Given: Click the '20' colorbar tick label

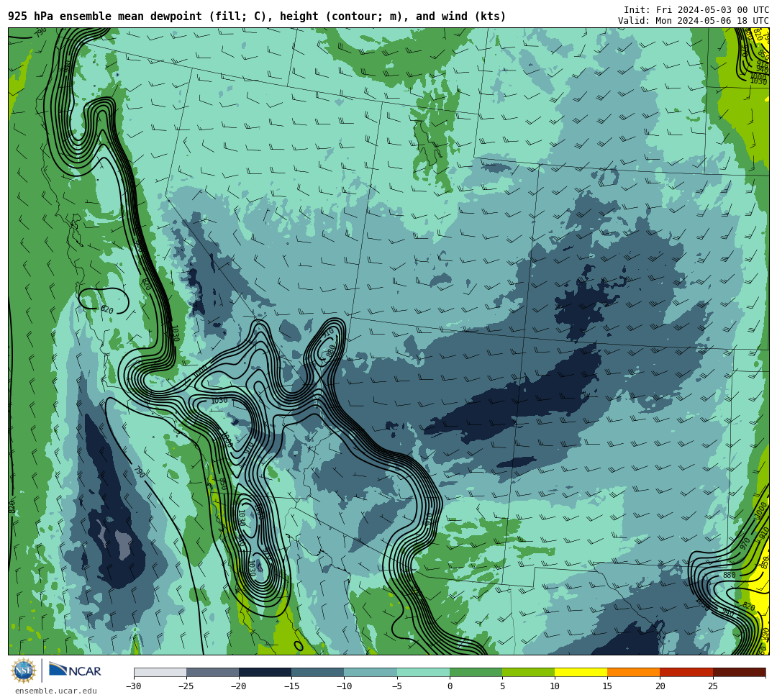Looking at the screenshot, I should pyautogui.click(x=660, y=686).
